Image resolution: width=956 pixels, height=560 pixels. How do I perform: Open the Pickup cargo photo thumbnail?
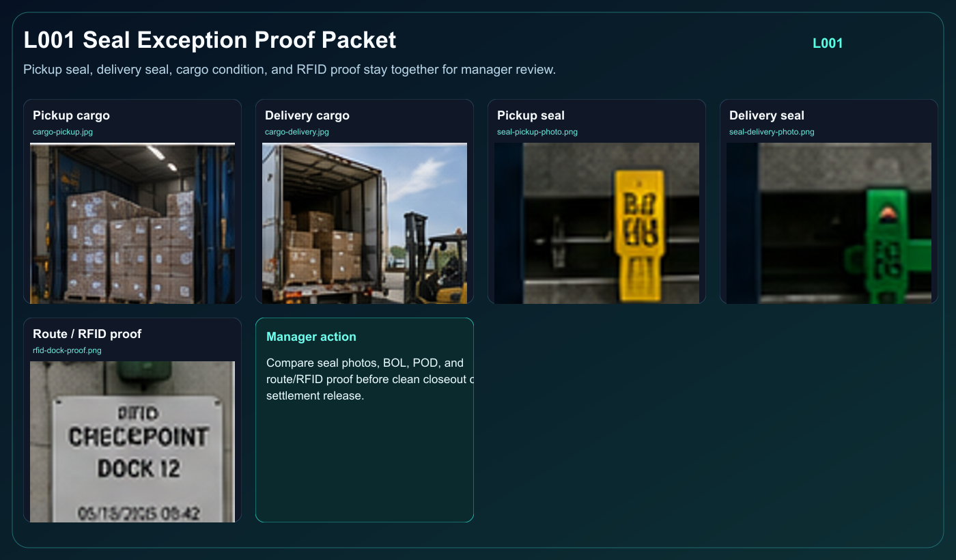132,223
